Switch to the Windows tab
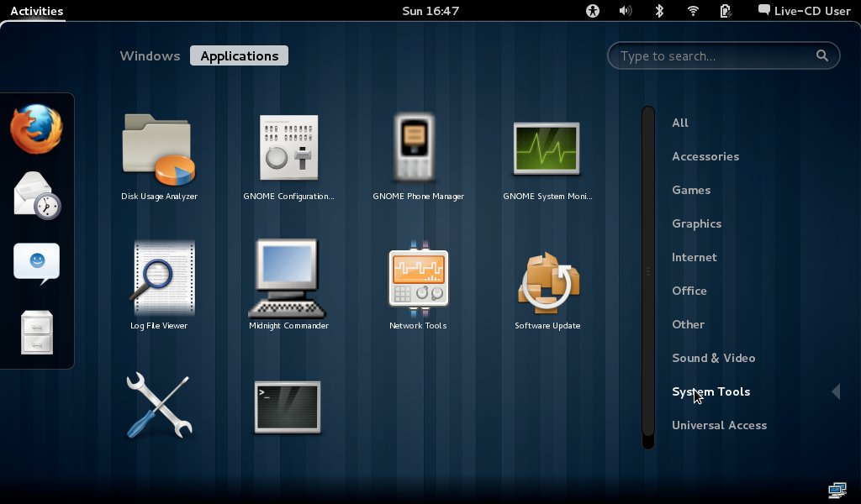861x504 pixels. 150,56
